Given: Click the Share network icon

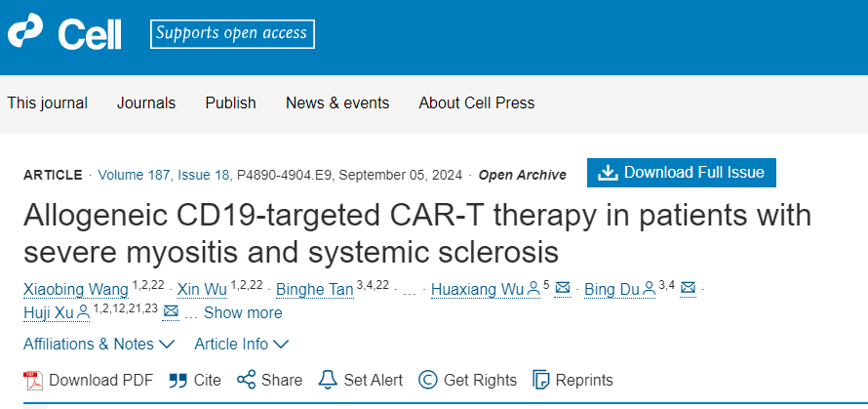Looking at the screenshot, I should [x=246, y=380].
